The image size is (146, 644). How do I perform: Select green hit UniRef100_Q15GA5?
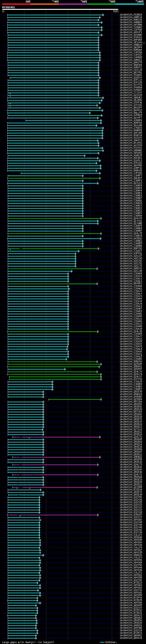click(131, 364)
